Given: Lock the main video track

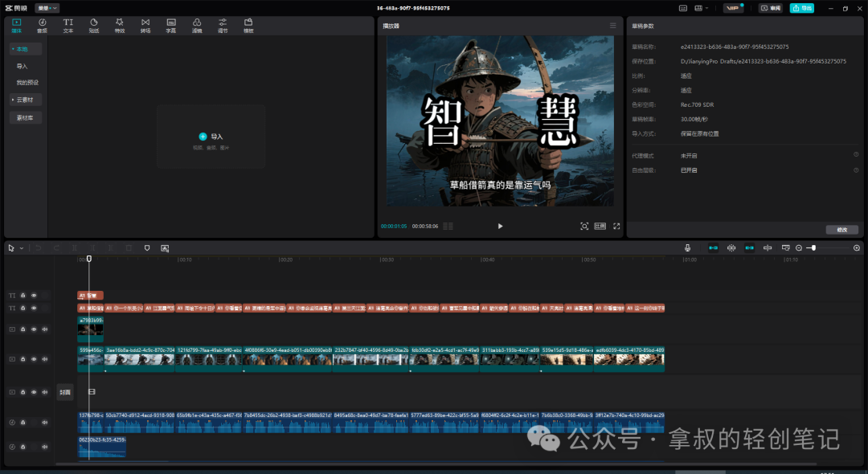Looking at the screenshot, I should click(x=23, y=359).
